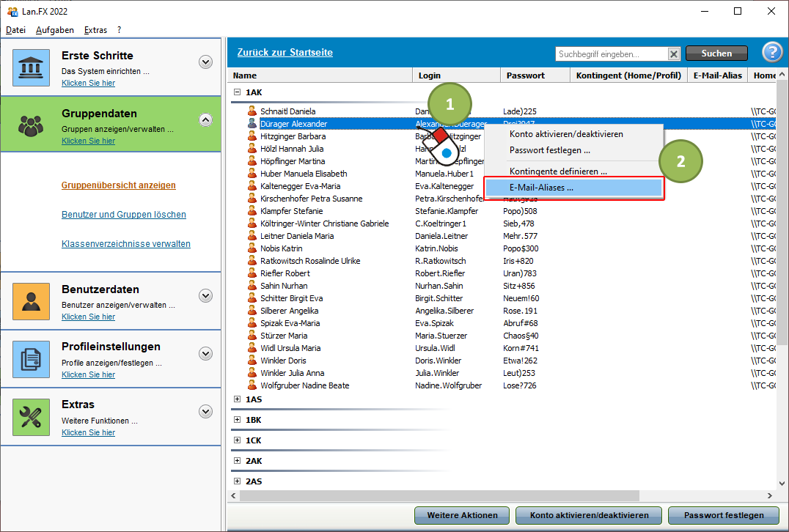Collapse the Gruppendaten panel chevron
Screen dimensions: 789x532
[205, 119]
